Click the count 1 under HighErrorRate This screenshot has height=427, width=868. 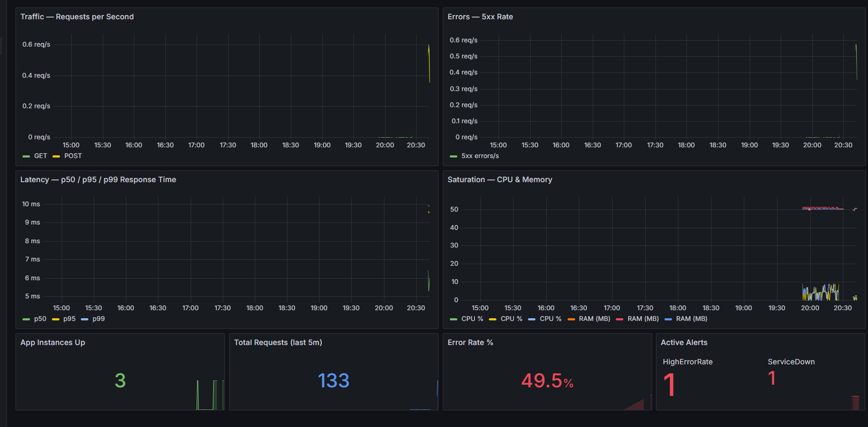coord(669,385)
